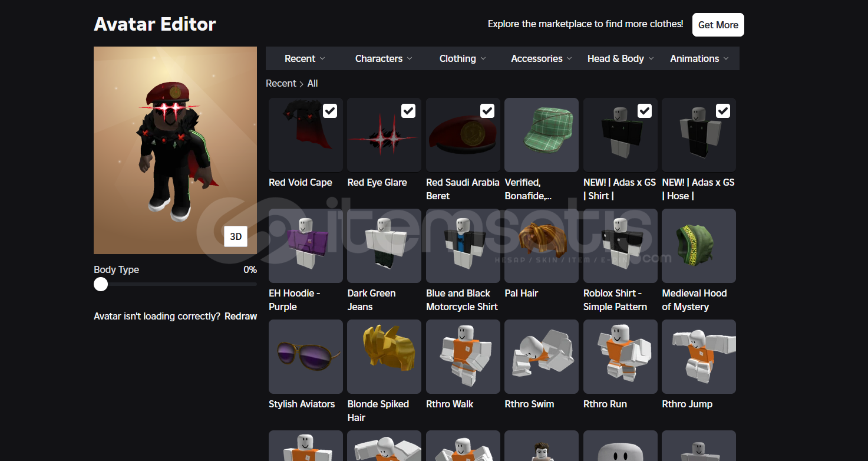Uncheck the Adas x GS Hose checkbox
Screen dimensions: 868x461
723,111
